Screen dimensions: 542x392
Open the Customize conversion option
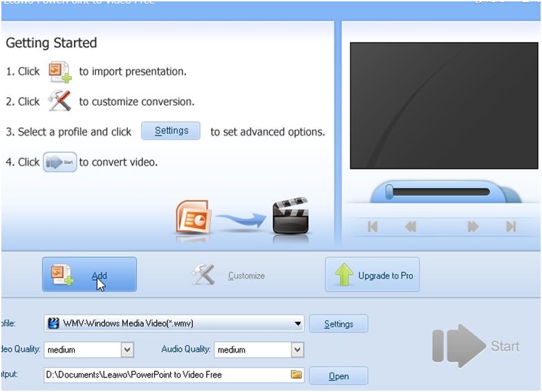(230, 275)
